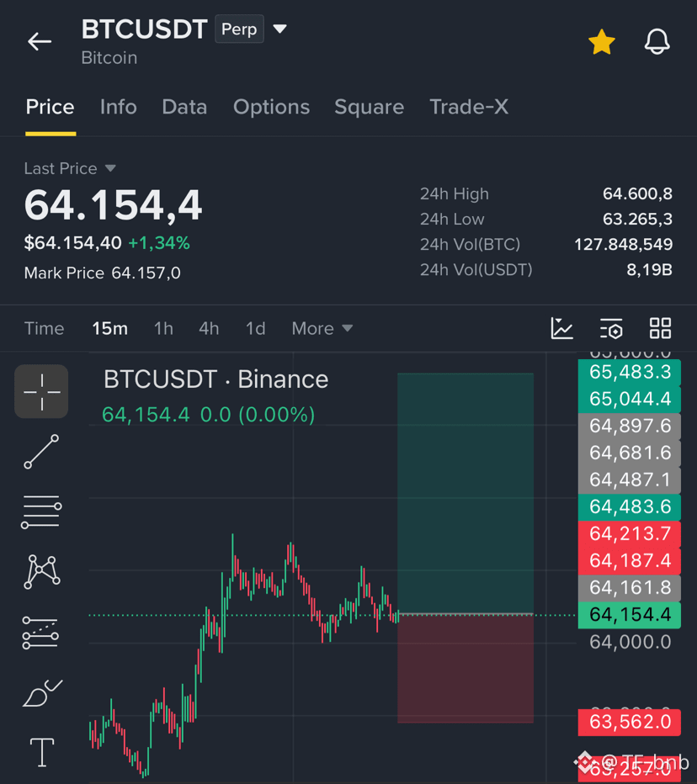Open the chart indicators icon
Viewport: 697px width, 784px height.
[x=561, y=329]
